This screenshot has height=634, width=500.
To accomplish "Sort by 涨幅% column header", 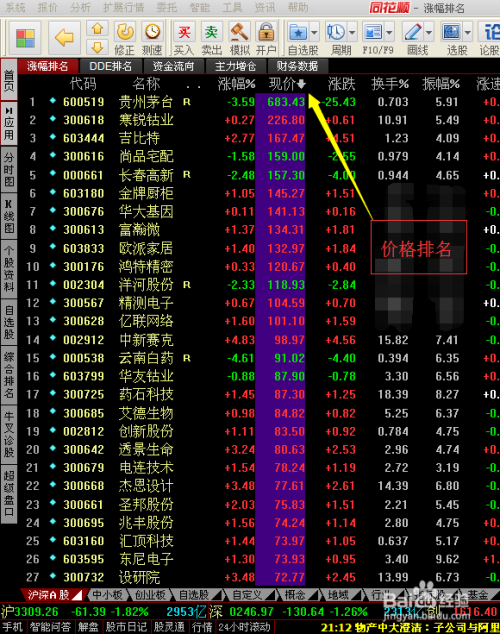I will [x=236, y=84].
